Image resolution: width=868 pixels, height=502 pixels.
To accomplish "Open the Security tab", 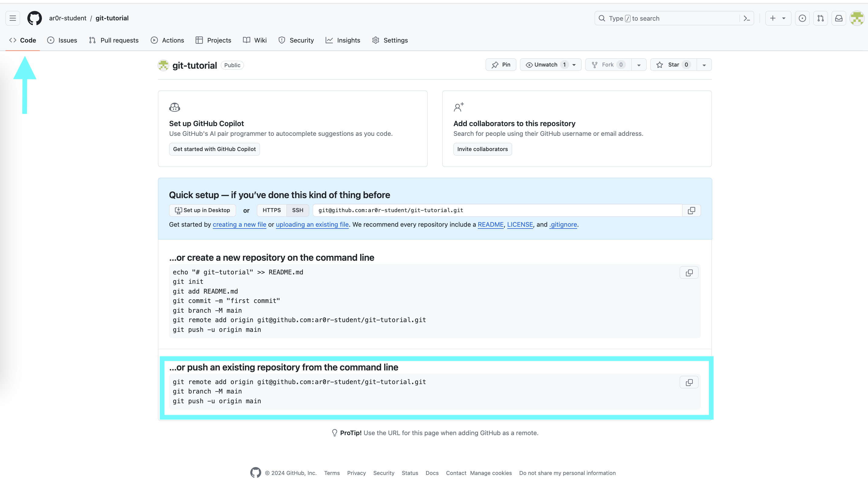I will (296, 40).
